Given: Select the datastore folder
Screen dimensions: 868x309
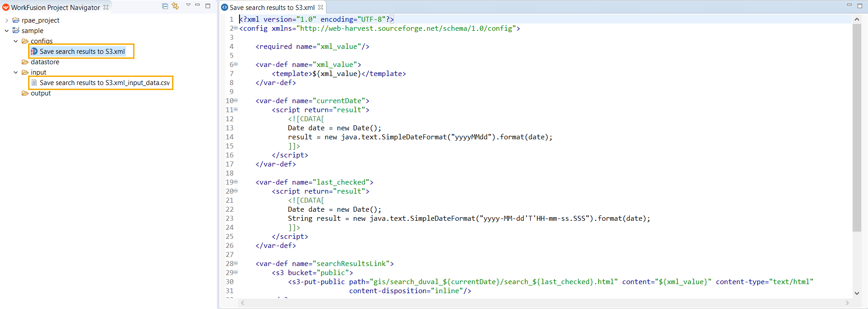Looking at the screenshot, I should [x=45, y=62].
